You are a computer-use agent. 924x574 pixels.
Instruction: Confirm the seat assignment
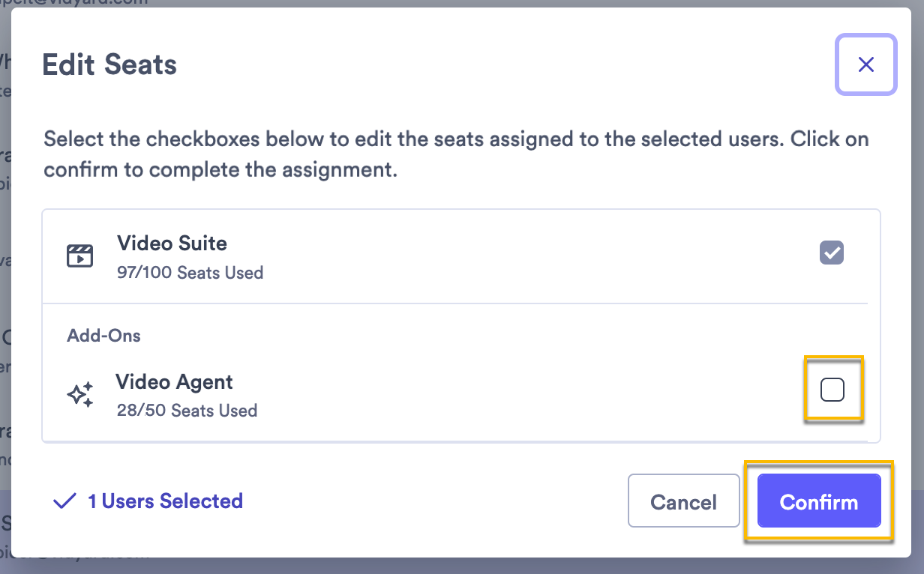point(818,501)
